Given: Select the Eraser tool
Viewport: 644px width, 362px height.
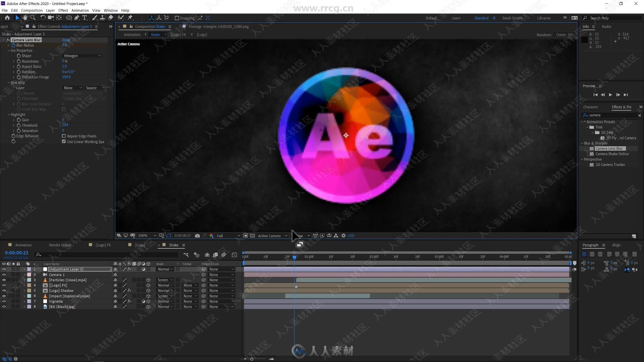Looking at the screenshot, I should (x=110, y=18).
